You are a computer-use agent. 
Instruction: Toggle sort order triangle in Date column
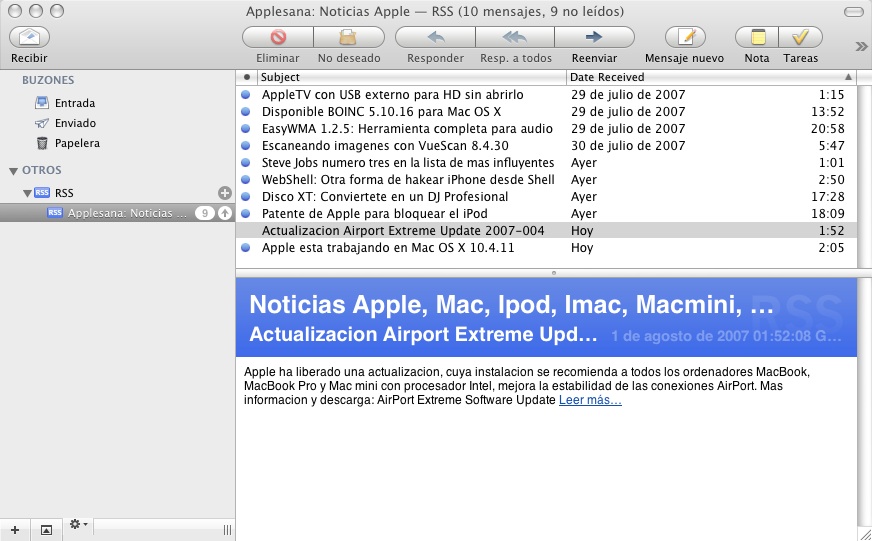click(x=848, y=77)
